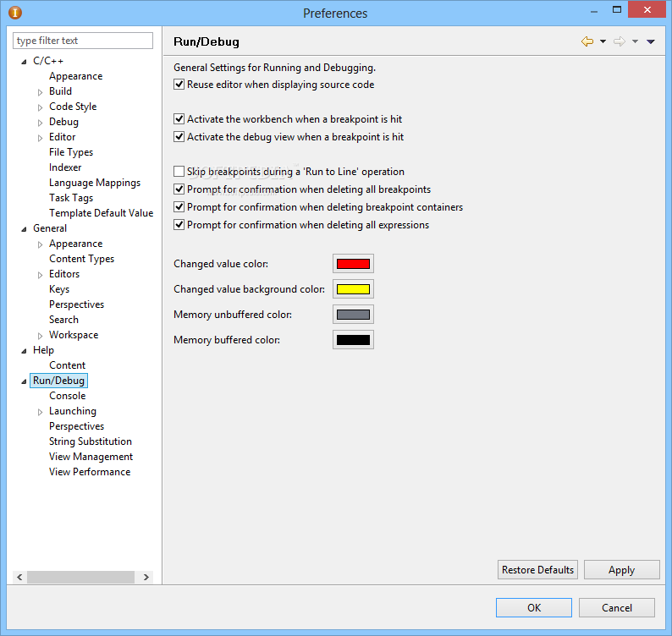Select the Run/Debug tree item
This screenshot has height=636, width=672.
(x=58, y=381)
